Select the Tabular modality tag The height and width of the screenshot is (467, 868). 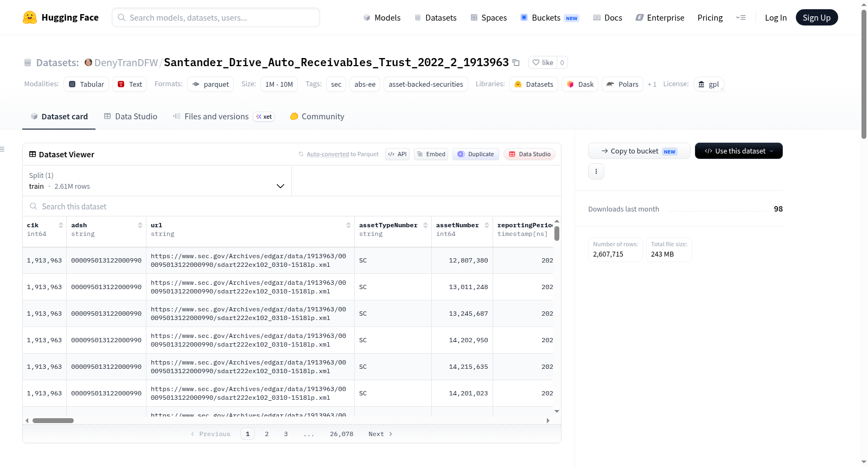coord(86,84)
